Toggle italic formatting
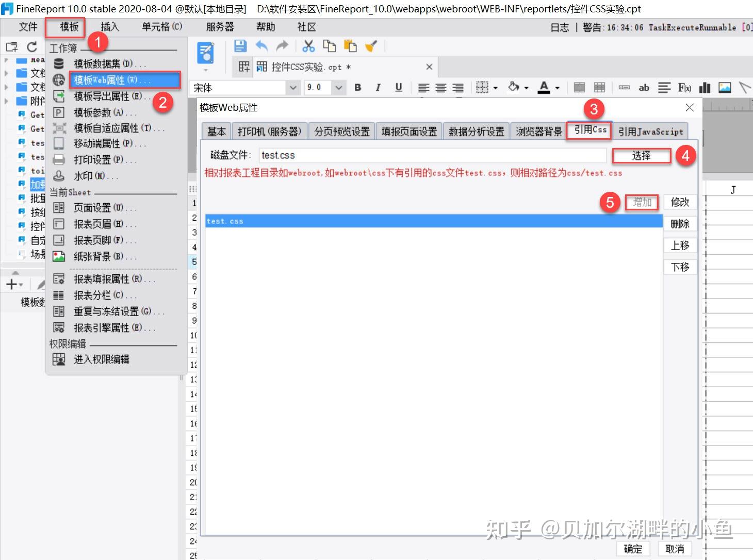 point(378,88)
